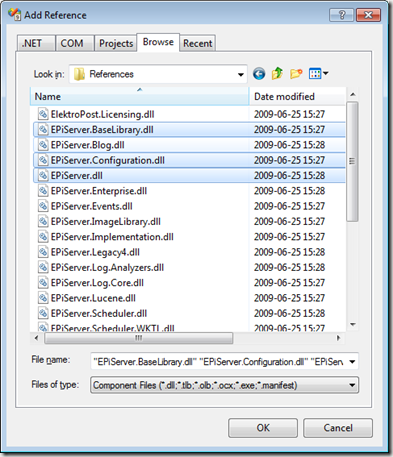Switch to the .NET tab
Viewport: 393px width, 457px height.
coord(36,43)
